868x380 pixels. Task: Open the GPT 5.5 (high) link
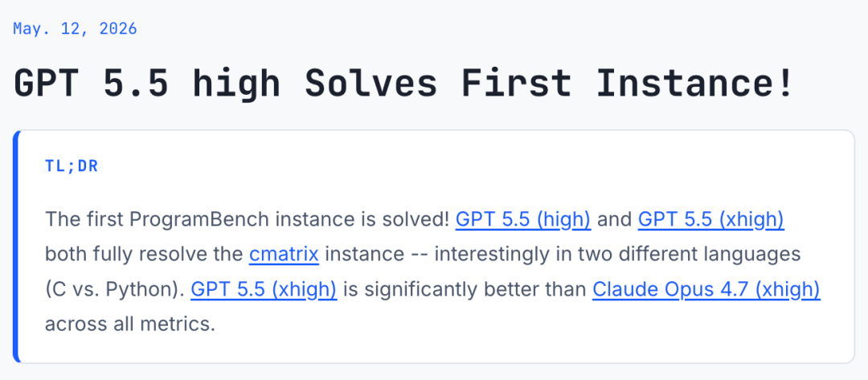click(523, 219)
